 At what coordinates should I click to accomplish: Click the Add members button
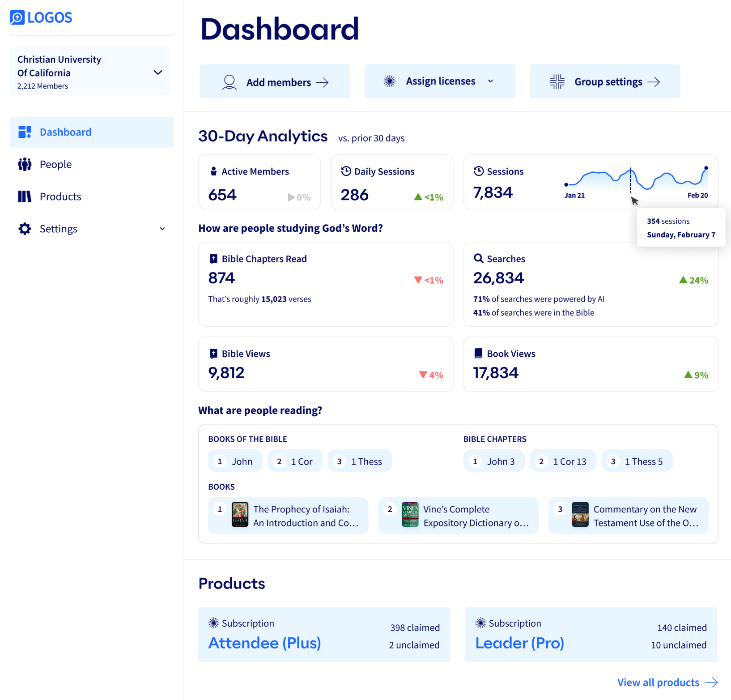pyautogui.click(x=275, y=81)
